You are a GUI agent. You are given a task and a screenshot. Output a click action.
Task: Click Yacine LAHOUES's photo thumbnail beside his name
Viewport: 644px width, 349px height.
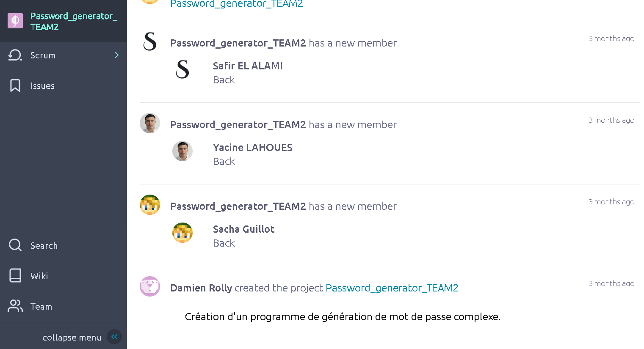[x=182, y=151]
